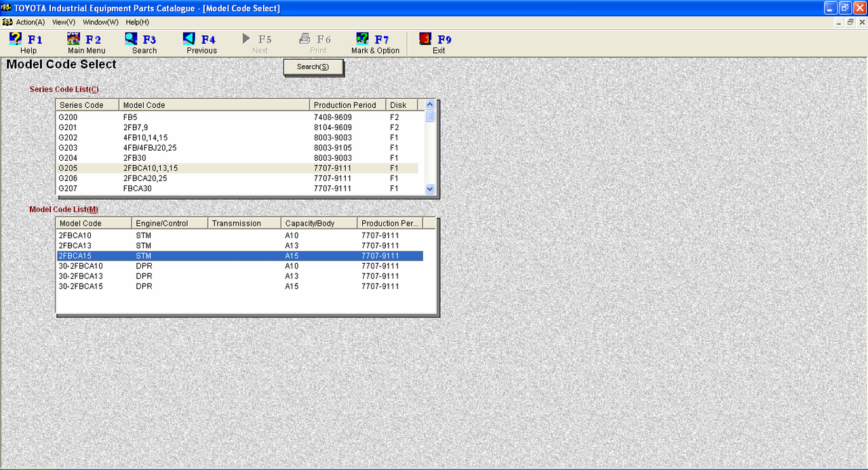Select series row G200
868x470 pixels.
click(x=237, y=117)
